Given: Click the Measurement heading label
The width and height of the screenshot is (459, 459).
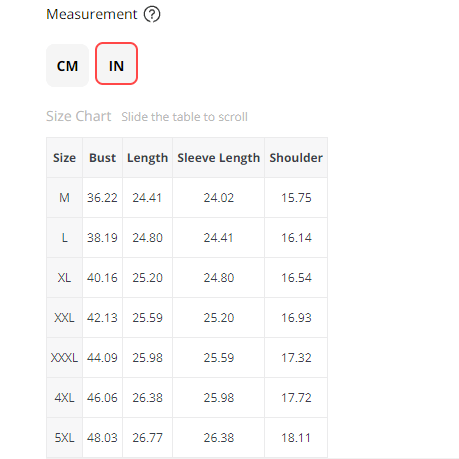Looking at the screenshot, I should pyautogui.click(x=92, y=14).
